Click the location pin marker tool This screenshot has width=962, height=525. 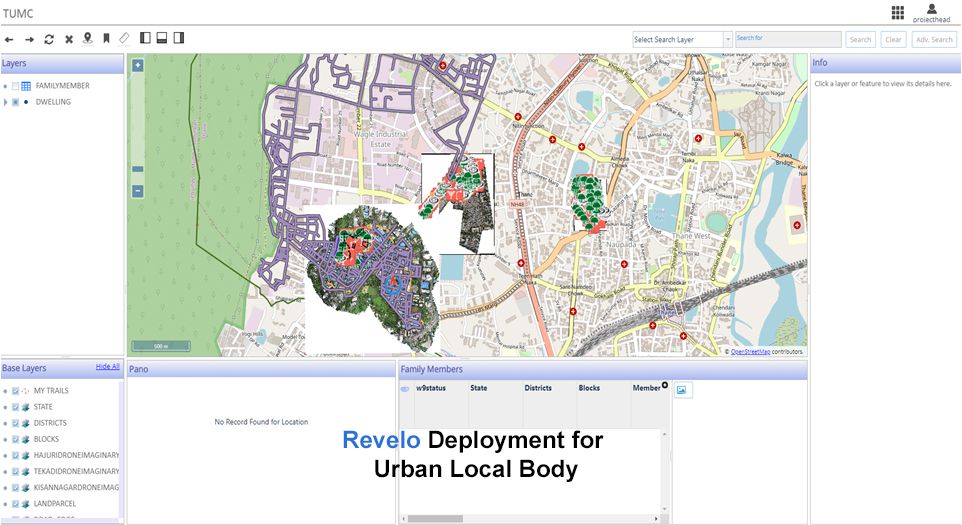pos(87,39)
